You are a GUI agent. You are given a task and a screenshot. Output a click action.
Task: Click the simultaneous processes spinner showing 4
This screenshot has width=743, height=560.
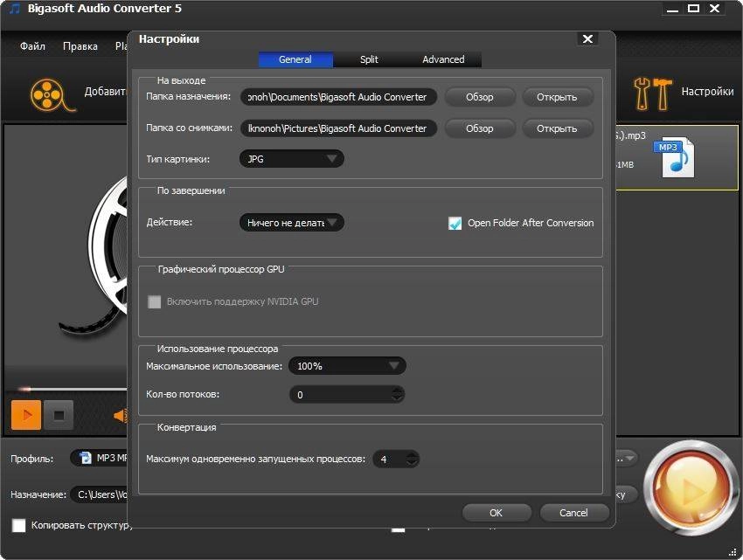point(396,459)
